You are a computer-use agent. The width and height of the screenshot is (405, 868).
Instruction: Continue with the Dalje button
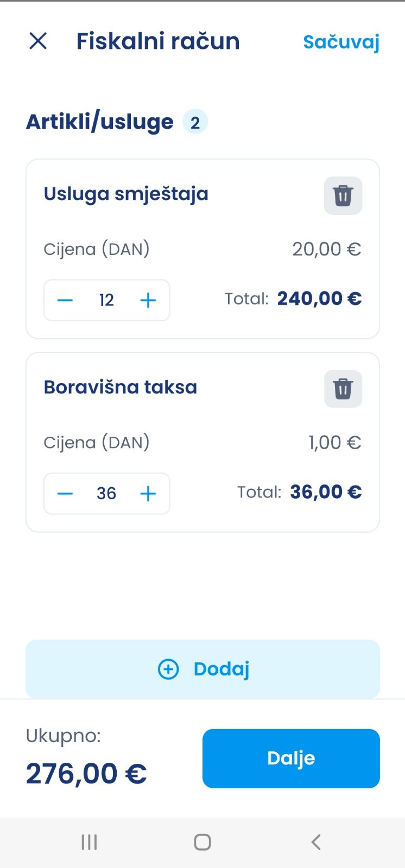click(291, 758)
